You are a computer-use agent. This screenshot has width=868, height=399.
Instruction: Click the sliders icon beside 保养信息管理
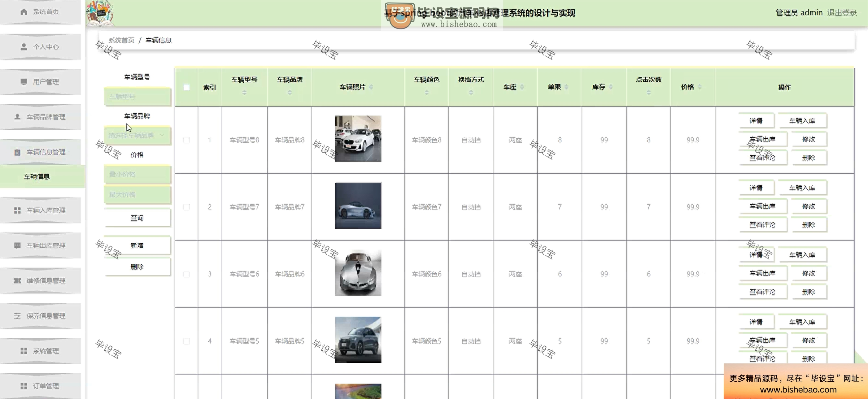point(18,316)
